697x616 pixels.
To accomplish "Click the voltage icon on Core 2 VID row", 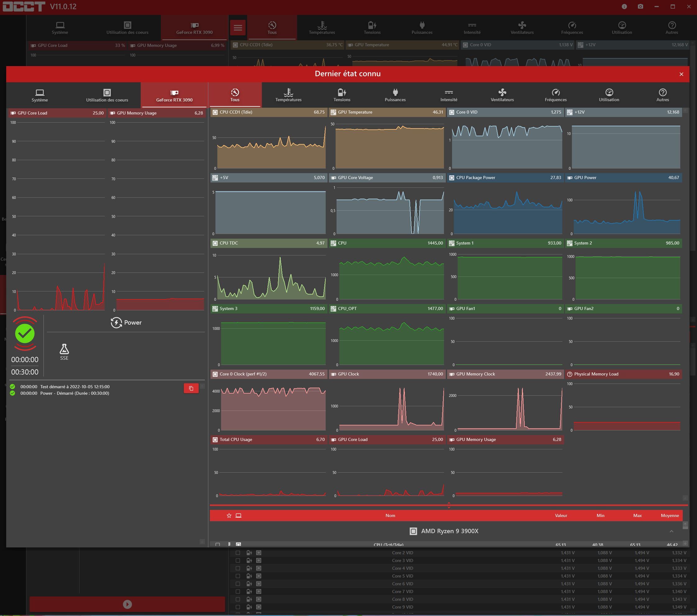I will click(249, 553).
